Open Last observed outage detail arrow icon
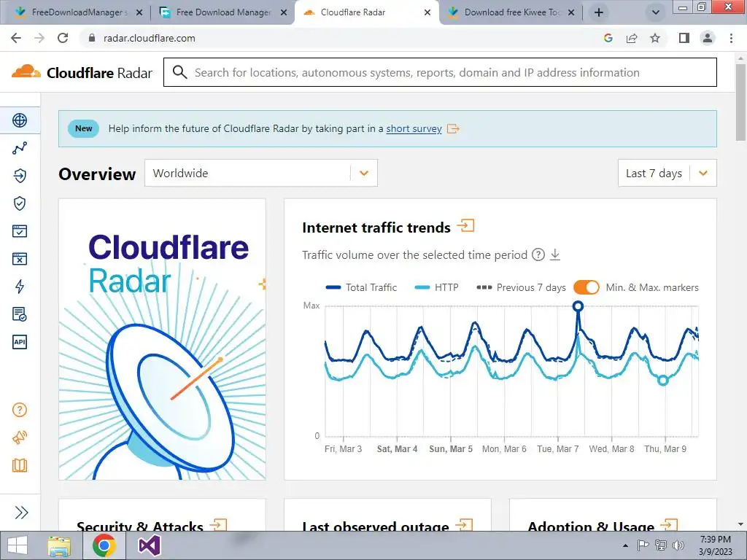 [463, 525]
